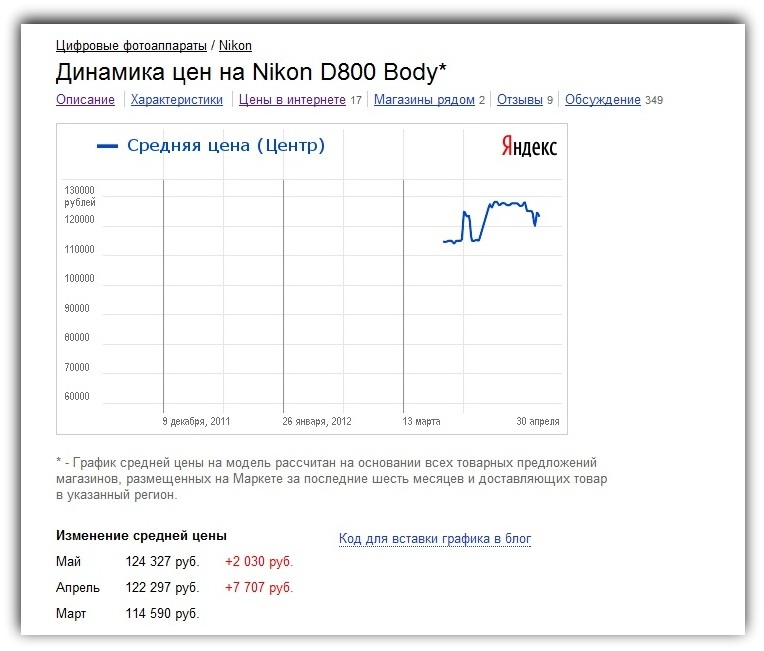Click the blue legend line marker
The image size is (764, 651).
coord(107,146)
